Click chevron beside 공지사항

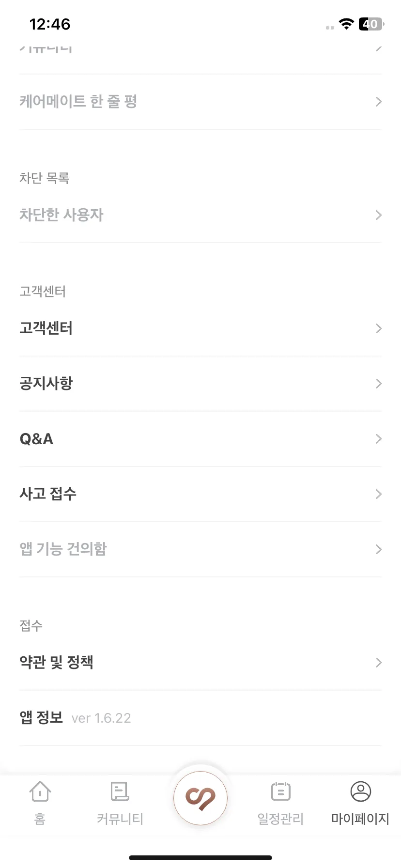tap(379, 384)
